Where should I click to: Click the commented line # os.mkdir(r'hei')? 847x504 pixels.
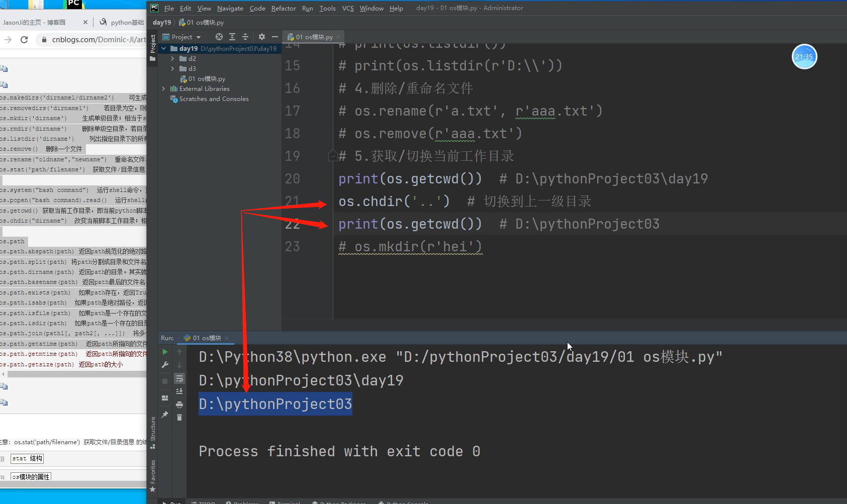(410, 247)
